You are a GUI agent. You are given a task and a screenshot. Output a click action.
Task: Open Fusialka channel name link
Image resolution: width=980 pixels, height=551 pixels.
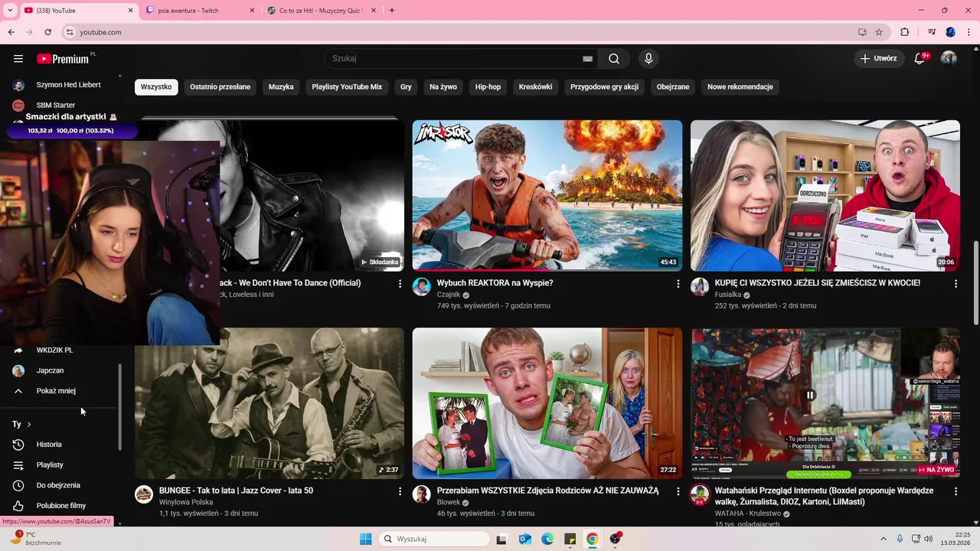point(728,295)
